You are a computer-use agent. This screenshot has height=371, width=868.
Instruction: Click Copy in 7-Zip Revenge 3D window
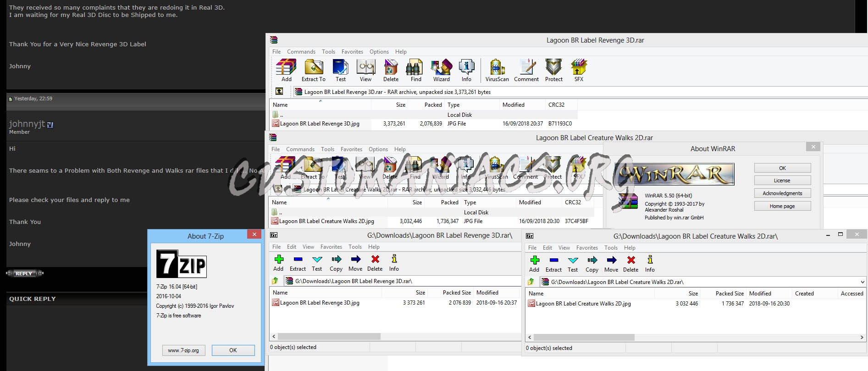coord(336,263)
